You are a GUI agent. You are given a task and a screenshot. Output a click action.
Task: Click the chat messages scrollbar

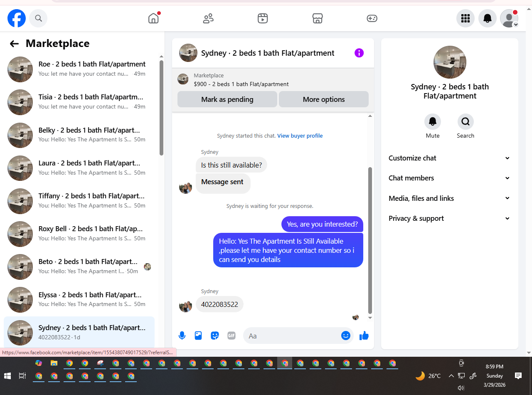[x=370, y=241]
